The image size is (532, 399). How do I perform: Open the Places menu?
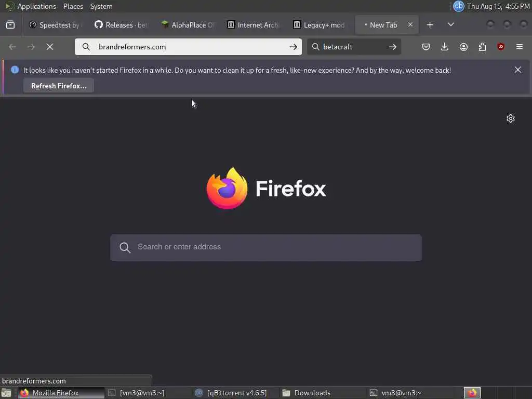point(73,6)
